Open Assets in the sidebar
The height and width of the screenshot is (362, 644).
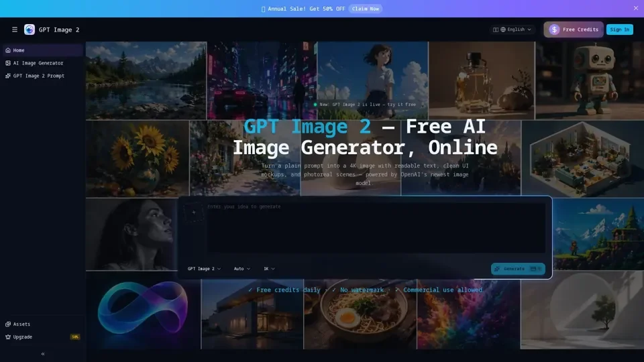(43, 324)
